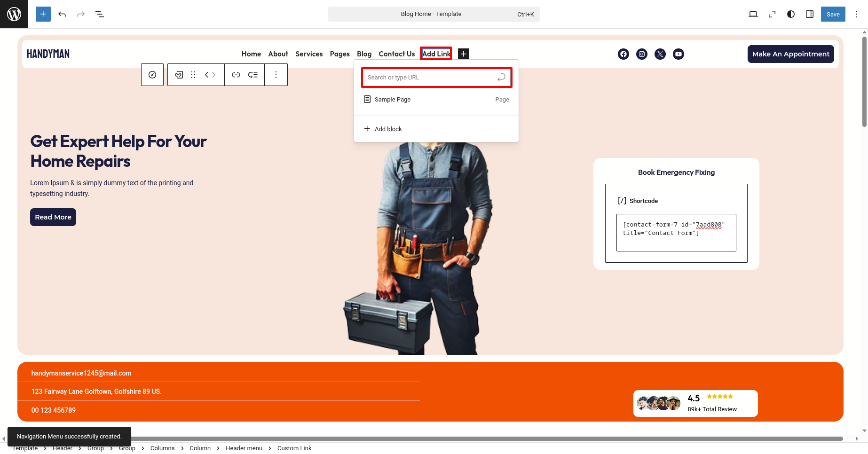Viewport: 868px width, 454px height.
Task: Toggle the zoom out view button
Action: [772, 14]
